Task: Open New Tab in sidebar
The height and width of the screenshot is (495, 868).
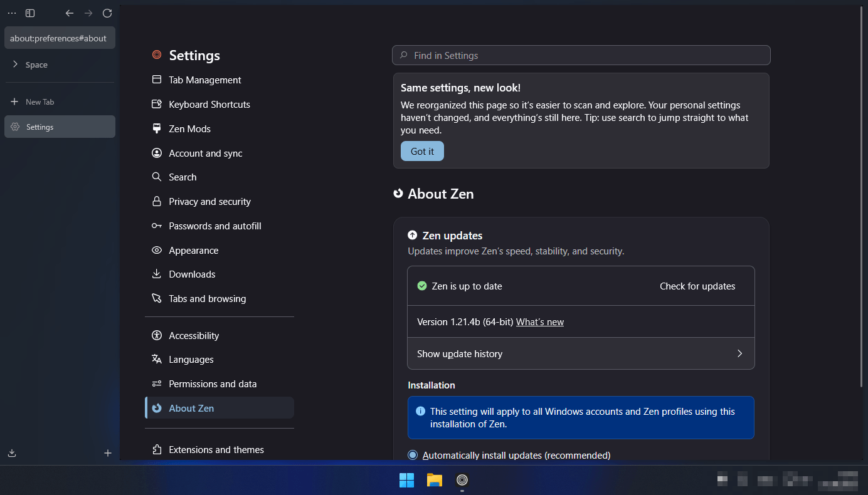Action: pos(60,102)
